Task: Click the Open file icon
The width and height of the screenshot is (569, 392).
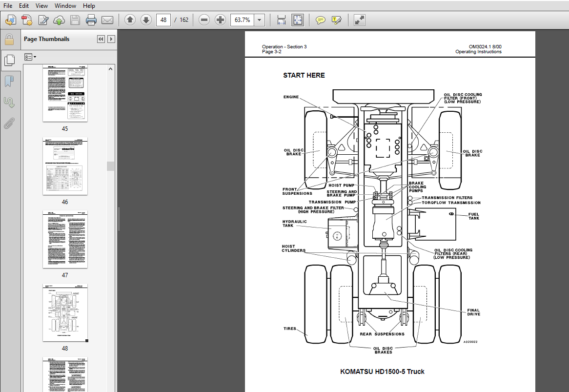Action: 11,20
